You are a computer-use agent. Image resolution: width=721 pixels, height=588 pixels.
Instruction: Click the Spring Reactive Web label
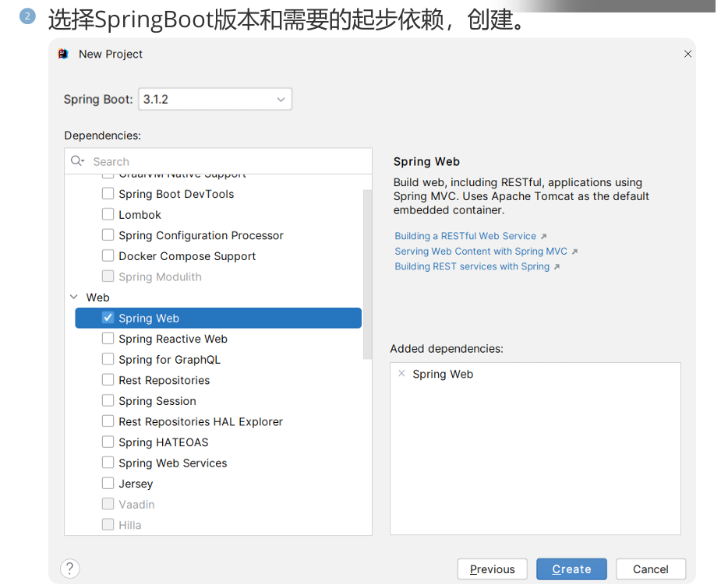pyautogui.click(x=173, y=339)
